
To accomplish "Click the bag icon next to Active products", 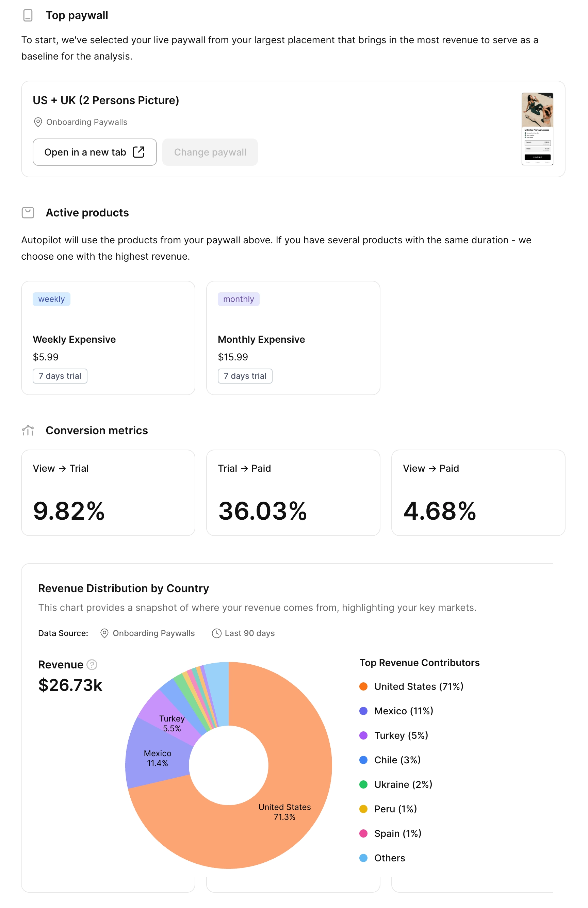I will tap(28, 213).
